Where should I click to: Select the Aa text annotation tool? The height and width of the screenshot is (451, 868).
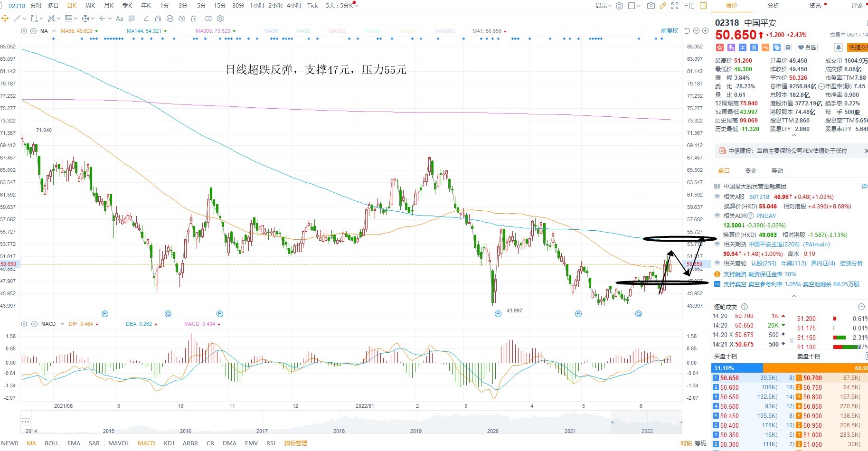pos(120,19)
